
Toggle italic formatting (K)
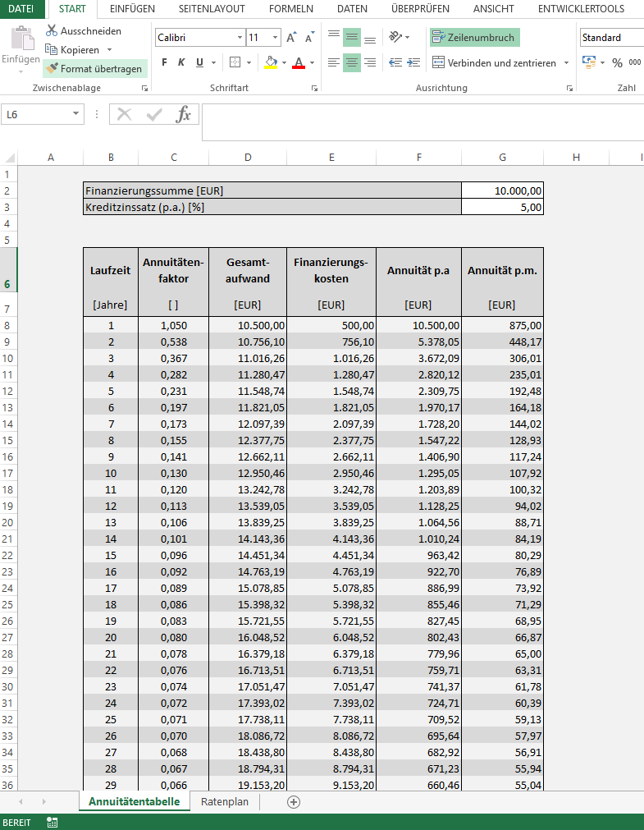(x=180, y=62)
